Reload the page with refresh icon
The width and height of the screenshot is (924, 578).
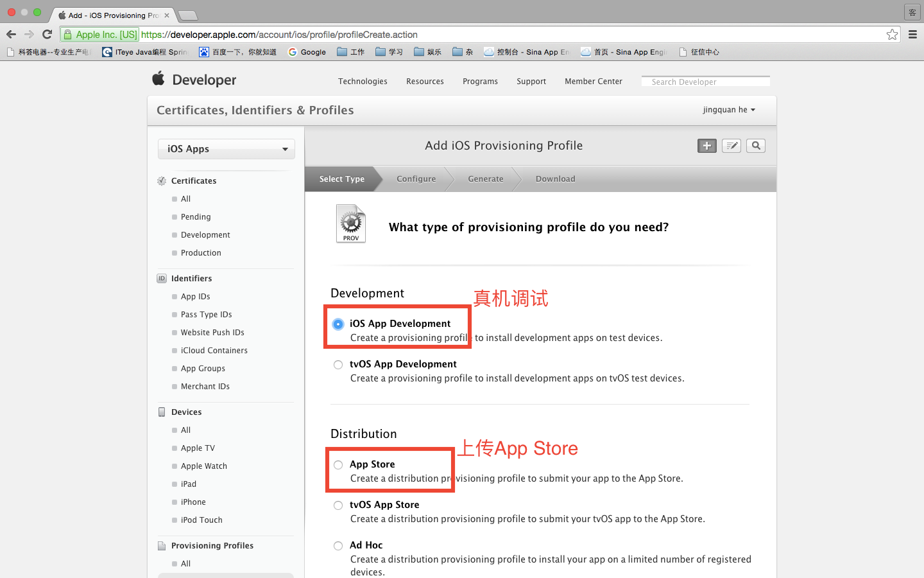point(47,35)
